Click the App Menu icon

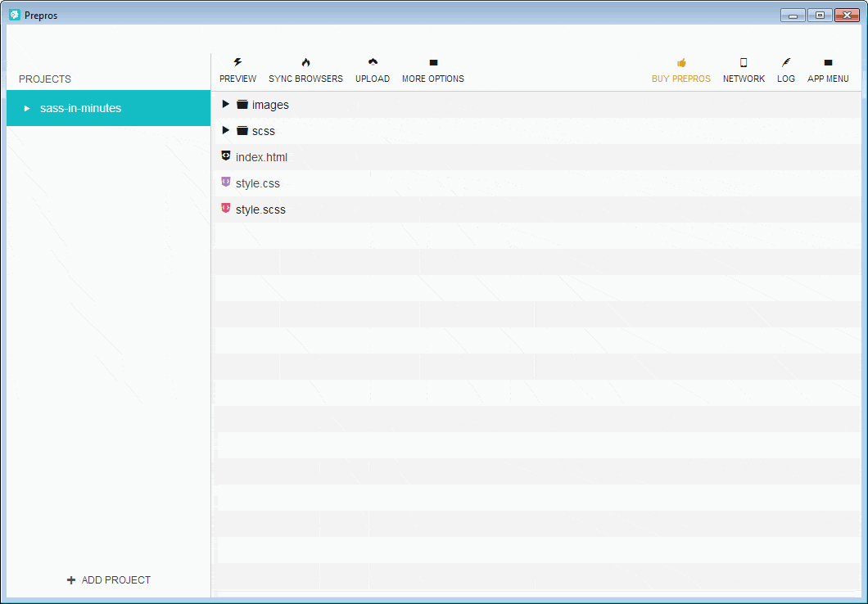coord(828,62)
